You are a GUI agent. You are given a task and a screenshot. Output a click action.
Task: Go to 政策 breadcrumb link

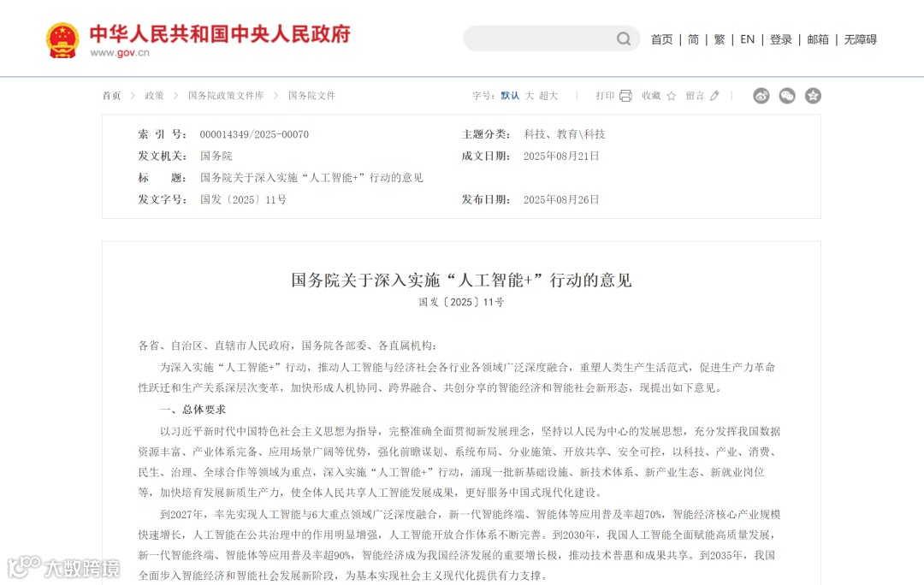point(154,96)
